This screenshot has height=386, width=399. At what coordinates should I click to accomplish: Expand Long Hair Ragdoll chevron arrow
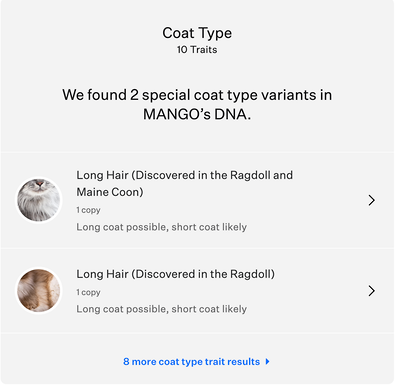371,291
